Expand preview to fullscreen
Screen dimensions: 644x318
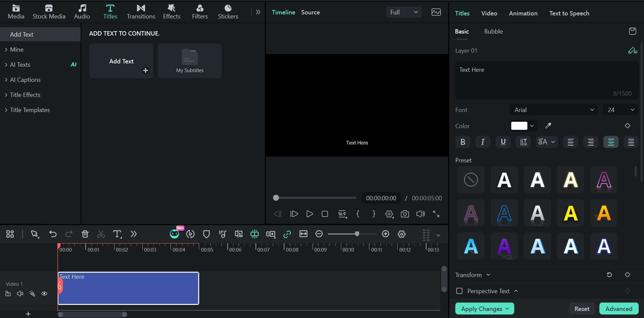(x=436, y=214)
